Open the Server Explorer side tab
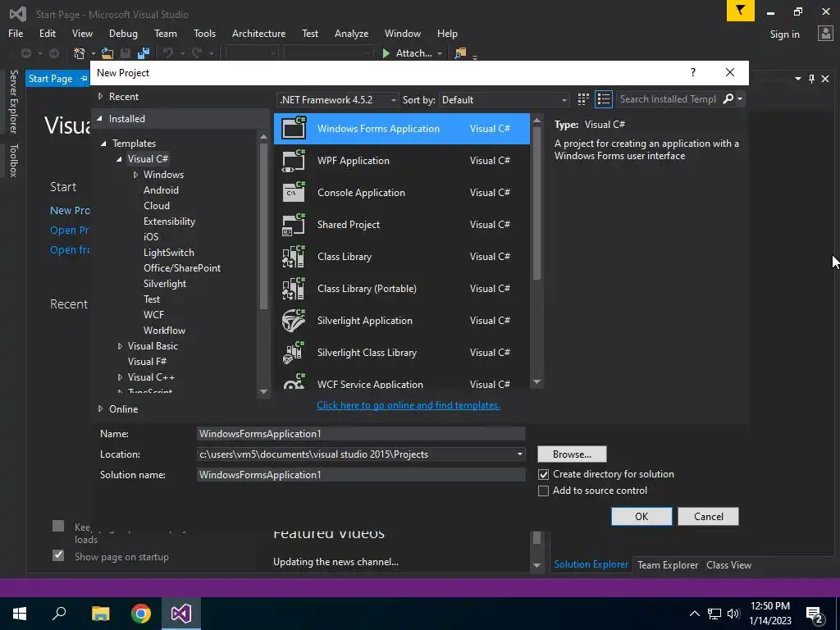 [x=13, y=101]
